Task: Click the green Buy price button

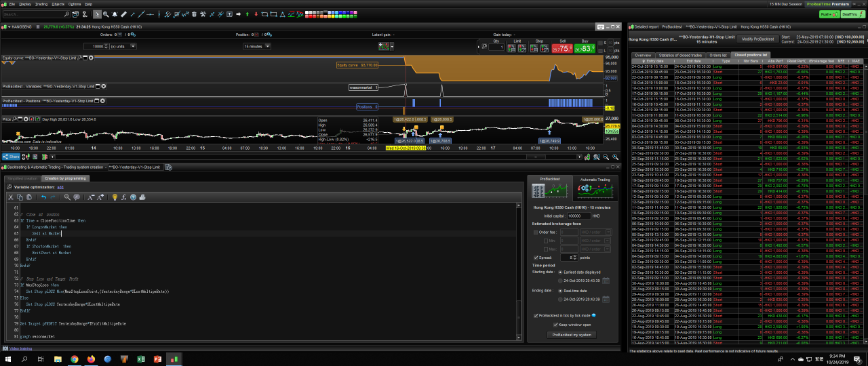Action: 585,47
